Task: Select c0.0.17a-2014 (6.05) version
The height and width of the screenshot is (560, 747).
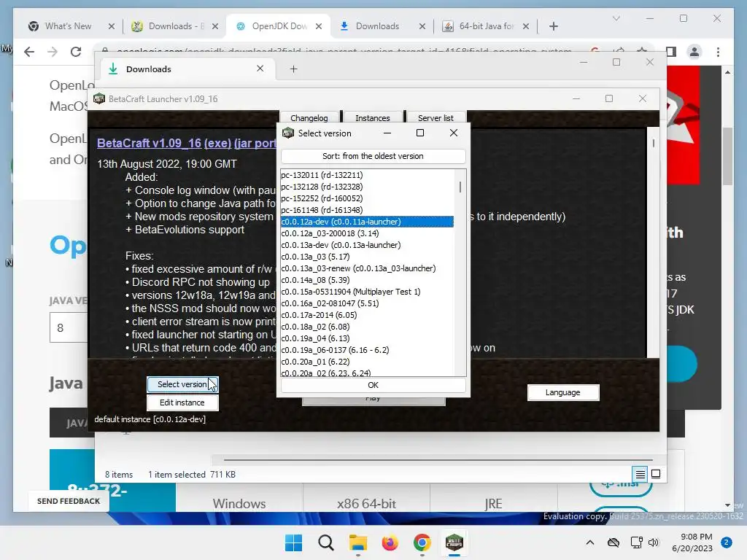Action: [367, 315]
